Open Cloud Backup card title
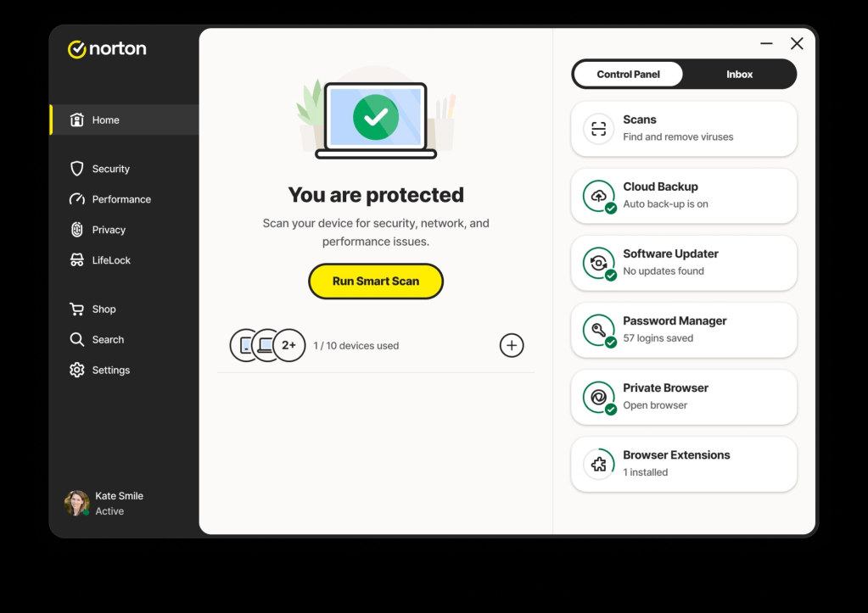 (660, 187)
